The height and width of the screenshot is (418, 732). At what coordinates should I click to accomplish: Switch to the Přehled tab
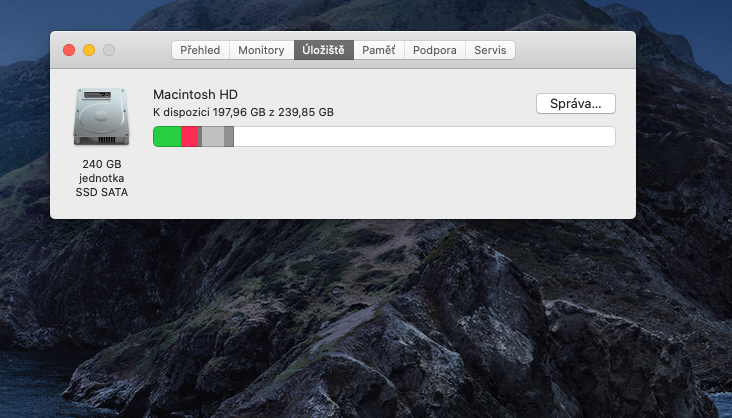click(x=200, y=50)
